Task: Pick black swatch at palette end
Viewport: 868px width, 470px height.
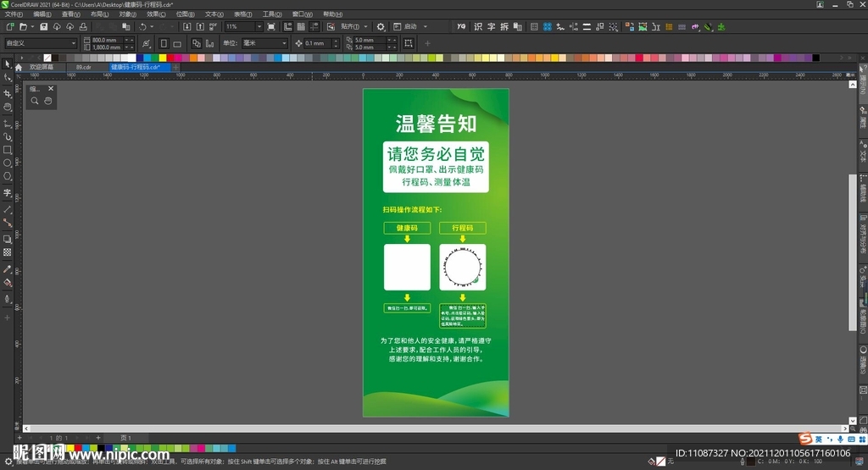Action: 815,58
